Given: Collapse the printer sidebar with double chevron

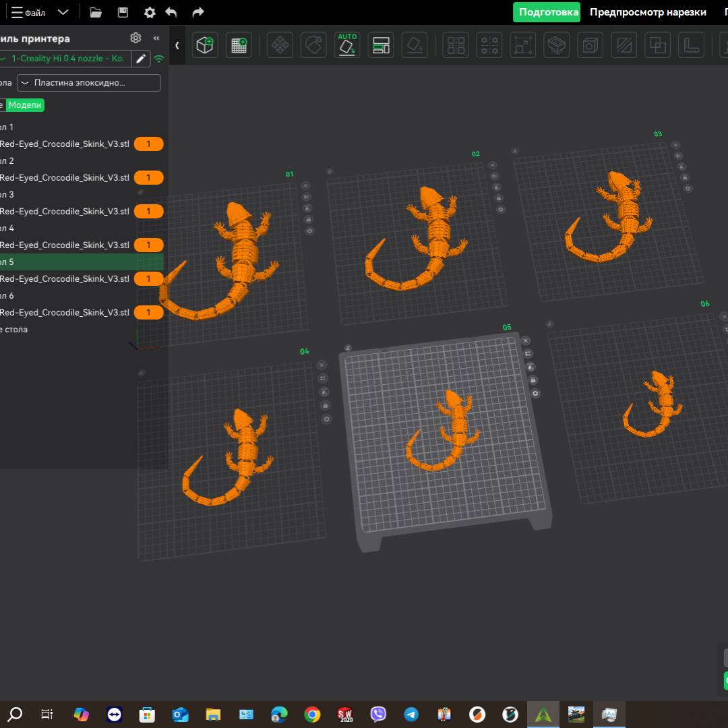Looking at the screenshot, I should pos(156,38).
